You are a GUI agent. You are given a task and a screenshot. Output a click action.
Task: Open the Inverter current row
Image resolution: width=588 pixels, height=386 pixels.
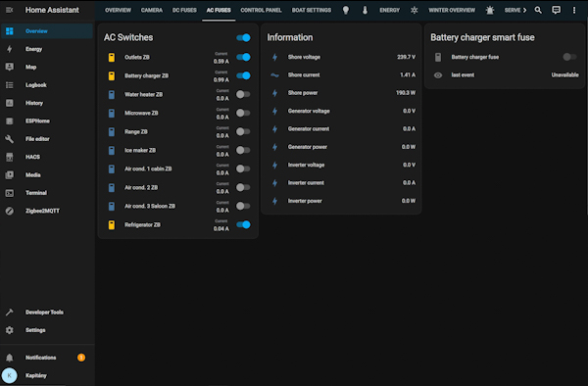click(341, 183)
